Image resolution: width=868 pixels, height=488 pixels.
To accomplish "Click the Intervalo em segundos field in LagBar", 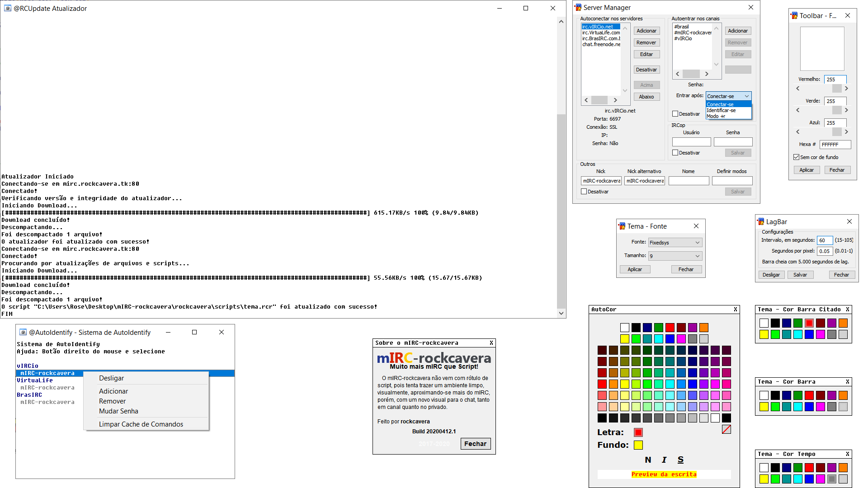I will pos(825,240).
